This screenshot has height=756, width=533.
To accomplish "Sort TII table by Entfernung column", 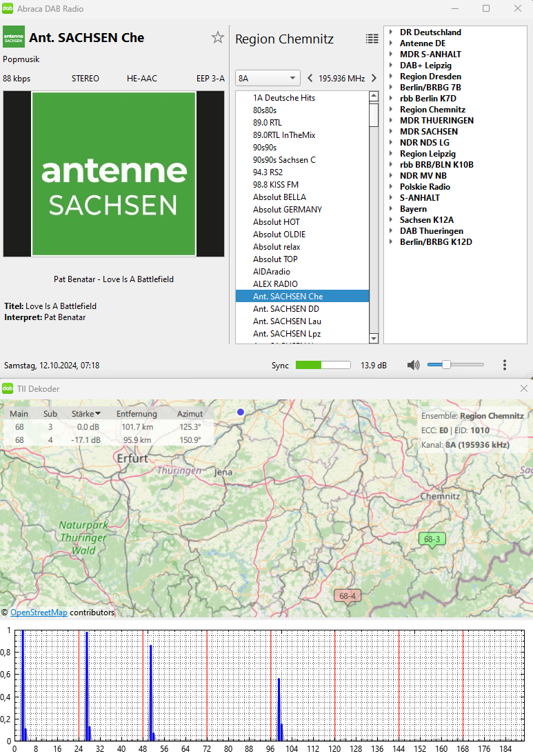I will click(x=137, y=414).
